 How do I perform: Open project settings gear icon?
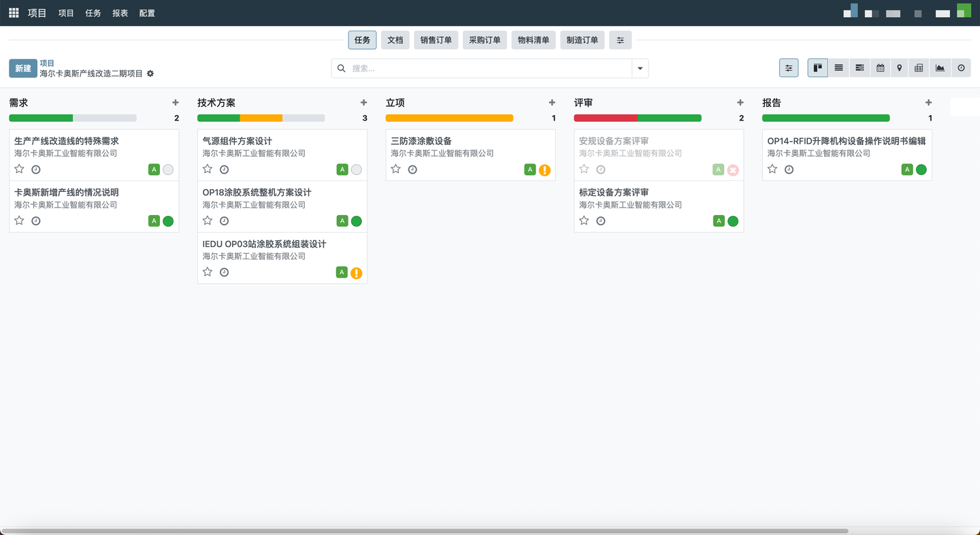point(150,74)
